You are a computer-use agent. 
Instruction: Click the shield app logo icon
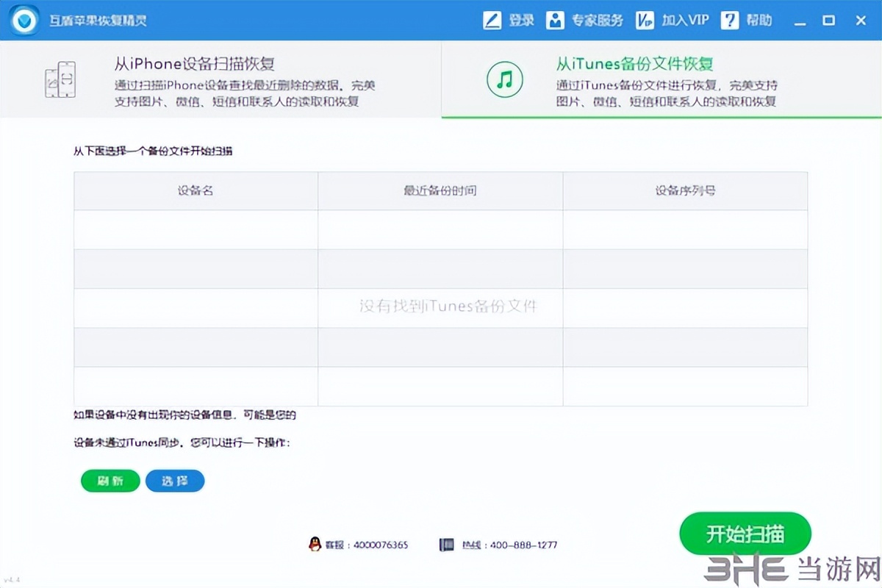point(25,21)
